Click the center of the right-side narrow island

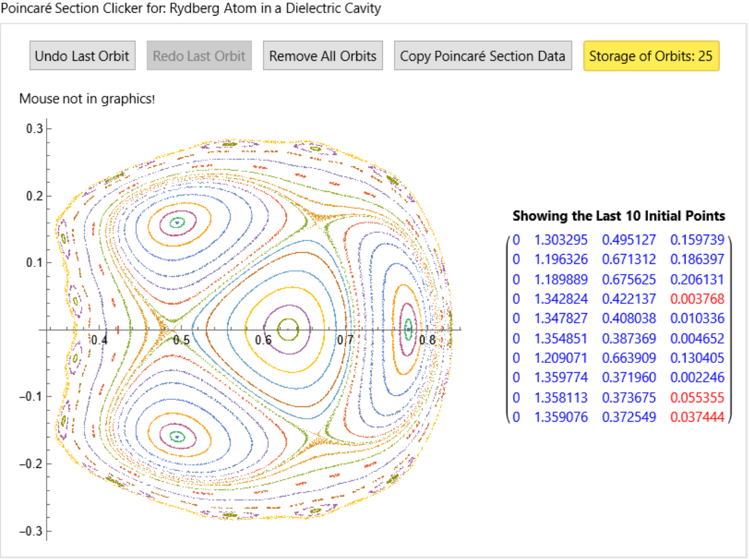click(x=408, y=329)
